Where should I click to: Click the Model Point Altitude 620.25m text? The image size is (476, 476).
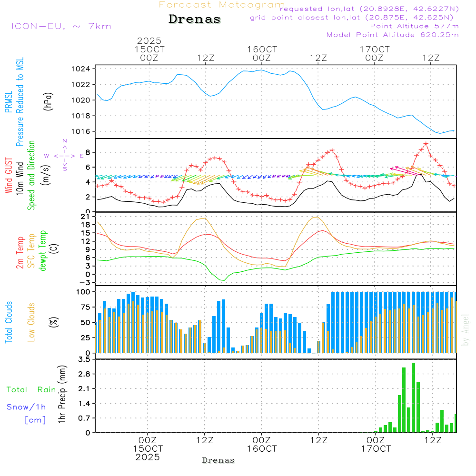(x=393, y=35)
